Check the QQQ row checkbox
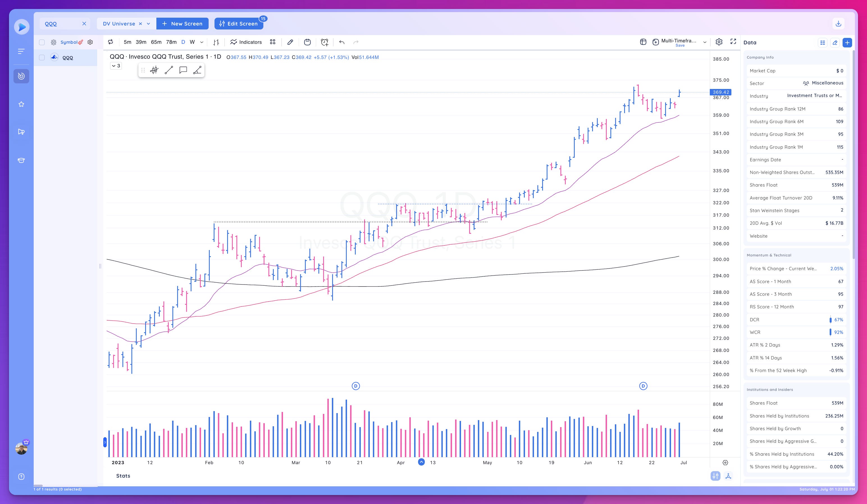This screenshot has height=504, width=867. pyautogui.click(x=42, y=58)
